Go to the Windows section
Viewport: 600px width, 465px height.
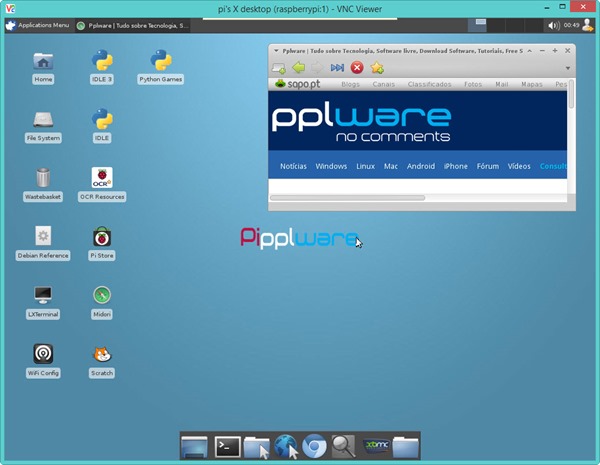click(331, 166)
